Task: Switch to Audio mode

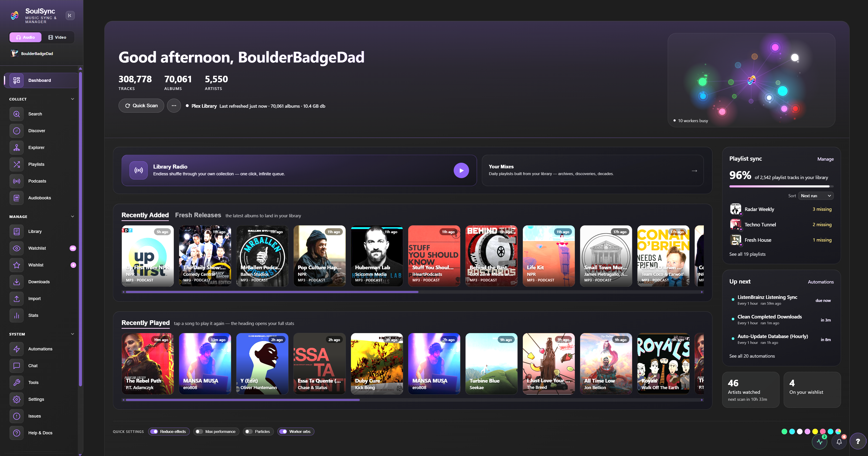Action: pos(26,38)
